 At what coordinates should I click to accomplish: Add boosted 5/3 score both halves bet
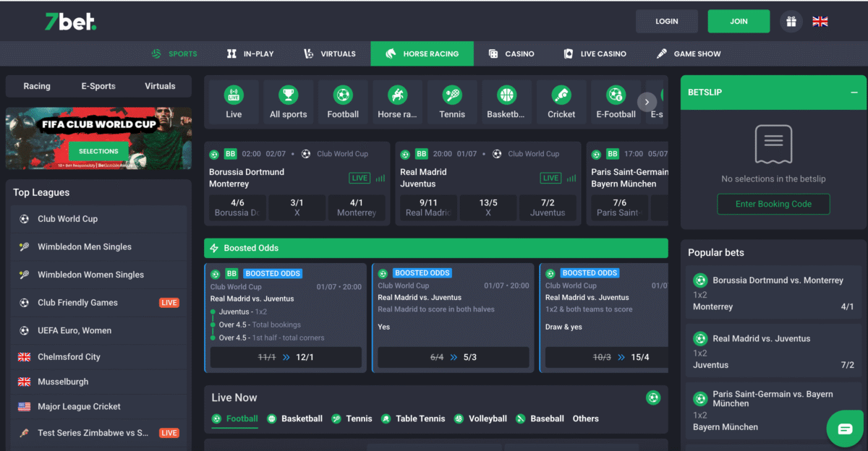tap(454, 357)
